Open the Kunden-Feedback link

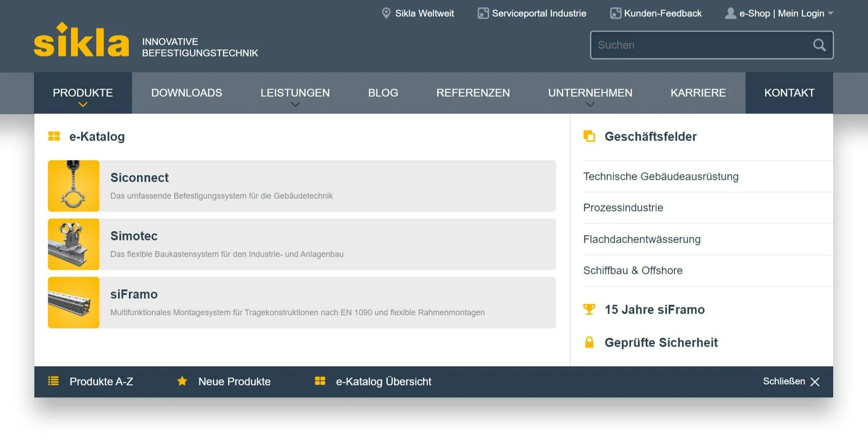(x=663, y=14)
